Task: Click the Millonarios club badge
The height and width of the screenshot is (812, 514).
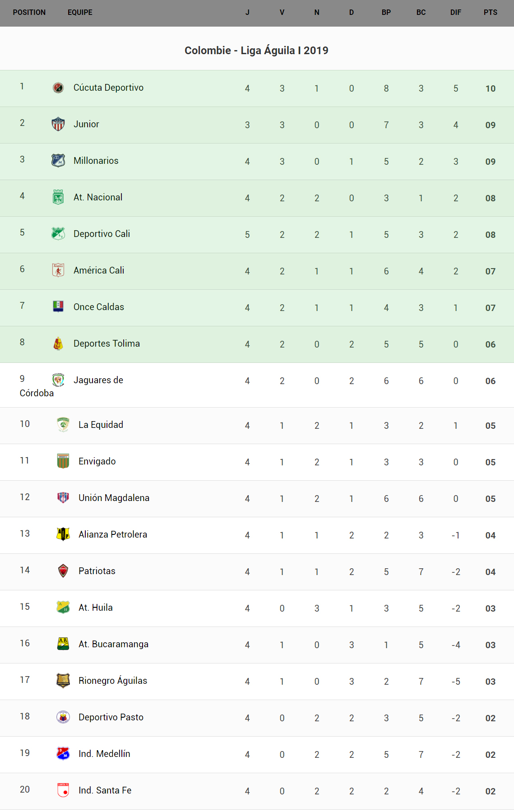Action: pyautogui.click(x=58, y=161)
